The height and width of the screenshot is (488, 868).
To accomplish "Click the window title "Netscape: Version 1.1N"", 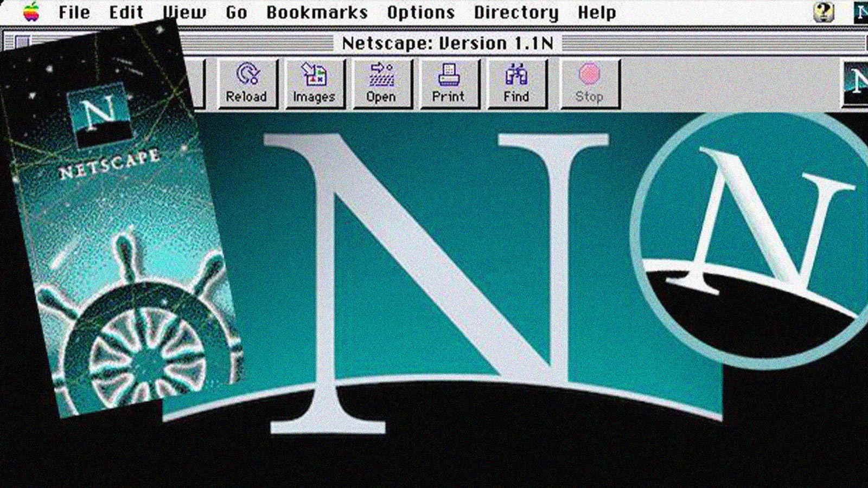I will (x=448, y=43).
